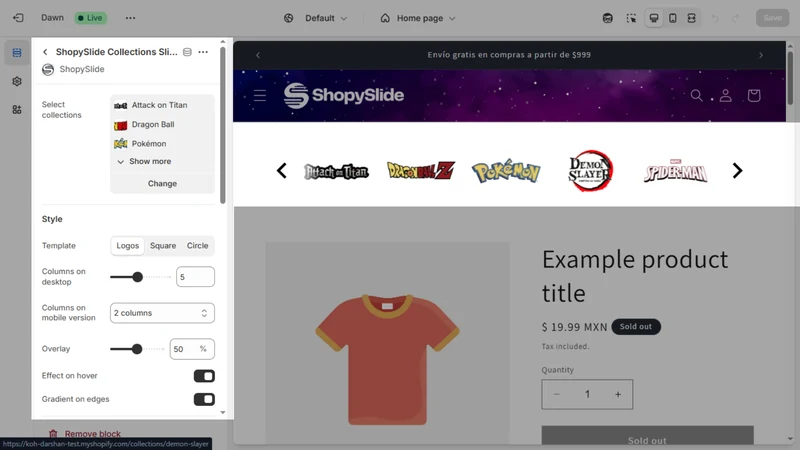The width and height of the screenshot is (800, 450).
Task: Click the Spider-Man logo in slider
Action: pos(676,172)
